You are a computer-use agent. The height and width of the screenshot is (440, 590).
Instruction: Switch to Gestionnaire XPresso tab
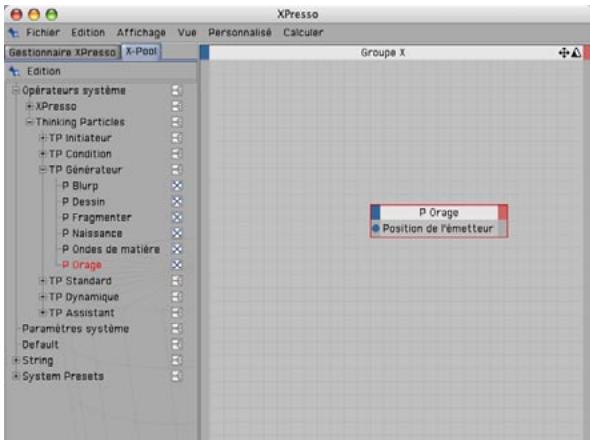click(62, 52)
